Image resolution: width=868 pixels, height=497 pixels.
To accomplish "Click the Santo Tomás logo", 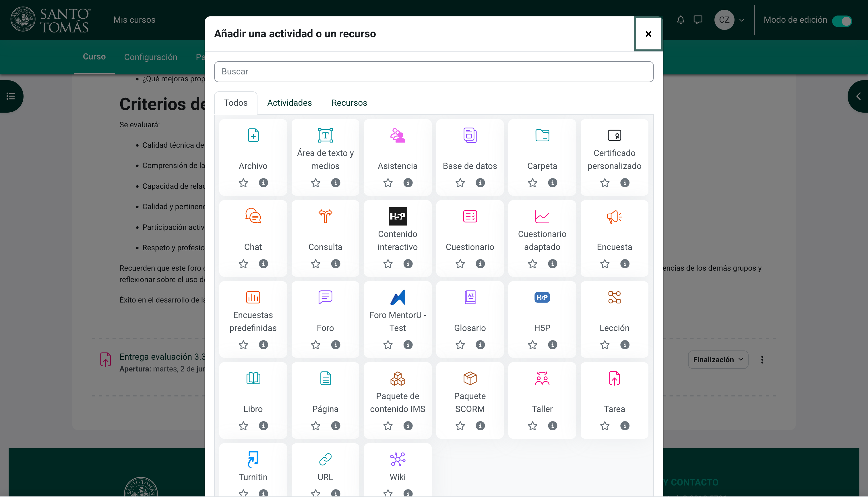I will pos(51,20).
